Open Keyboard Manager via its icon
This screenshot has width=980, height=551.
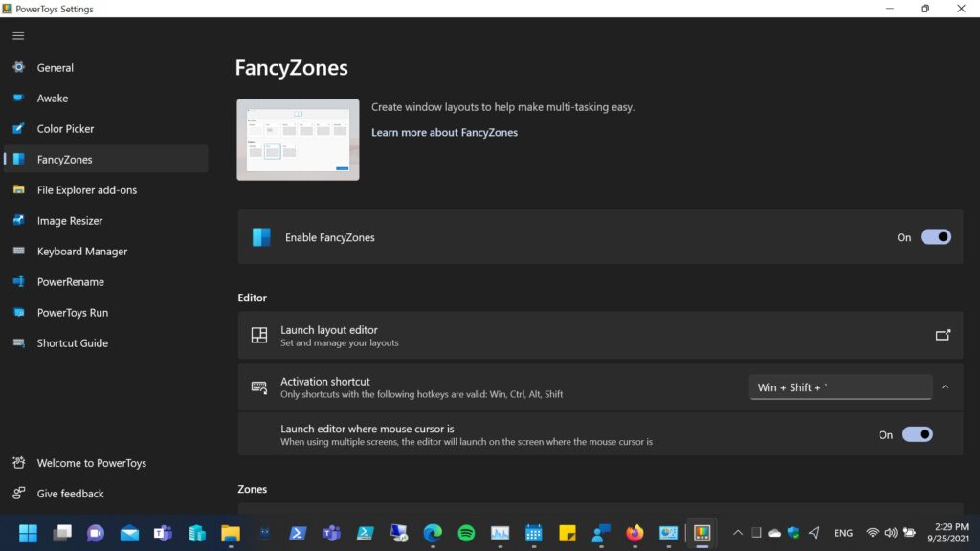[18, 252]
